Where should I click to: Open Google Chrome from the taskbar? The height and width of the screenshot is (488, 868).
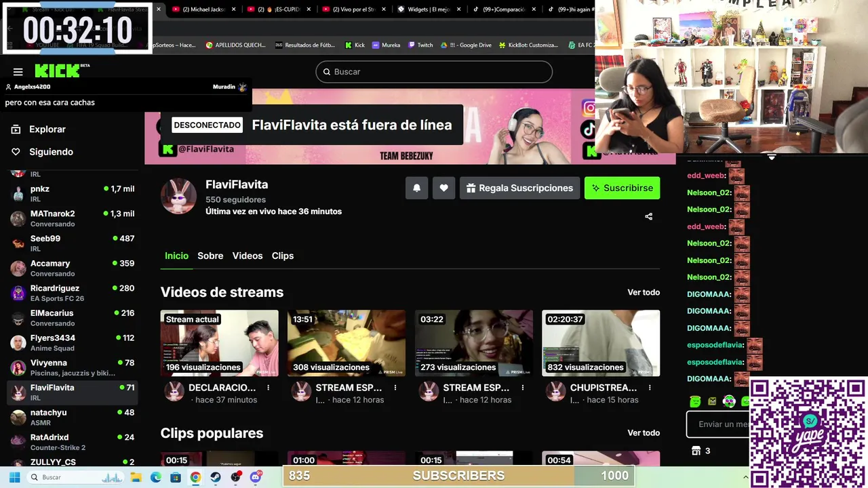point(195,477)
